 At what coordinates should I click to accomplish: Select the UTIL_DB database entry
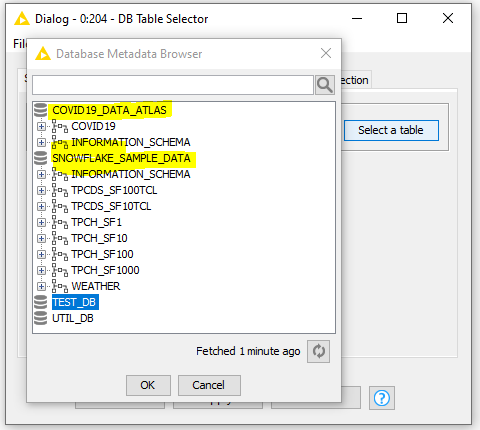coord(73,318)
